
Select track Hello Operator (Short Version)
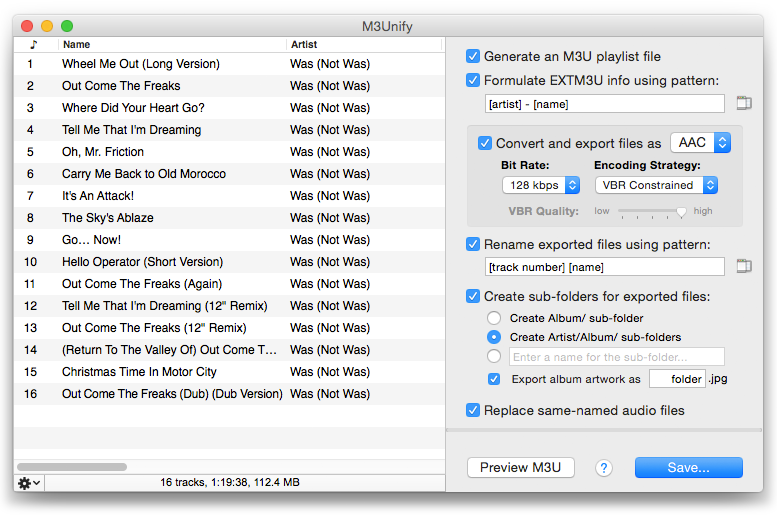(229, 262)
